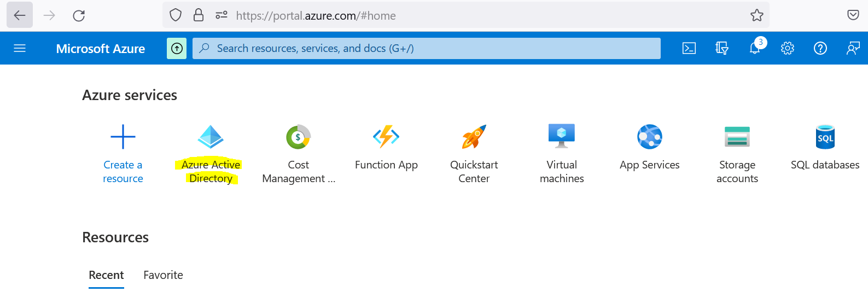The width and height of the screenshot is (868, 303).
Task: Open notifications bell showing 3
Action: tap(755, 48)
